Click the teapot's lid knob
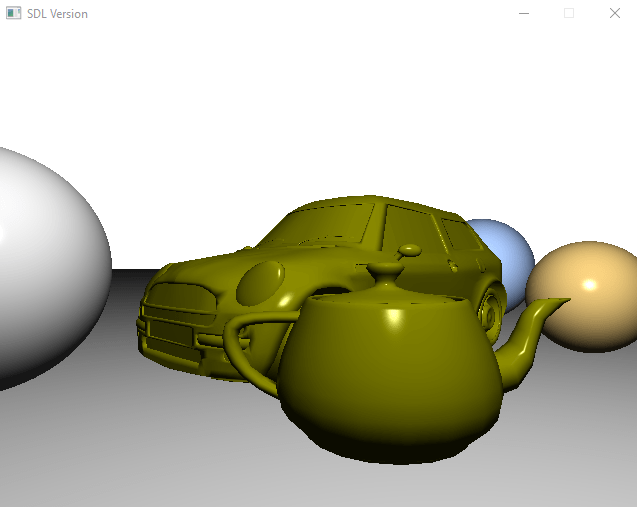The width and height of the screenshot is (637, 507). click(385, 270)
